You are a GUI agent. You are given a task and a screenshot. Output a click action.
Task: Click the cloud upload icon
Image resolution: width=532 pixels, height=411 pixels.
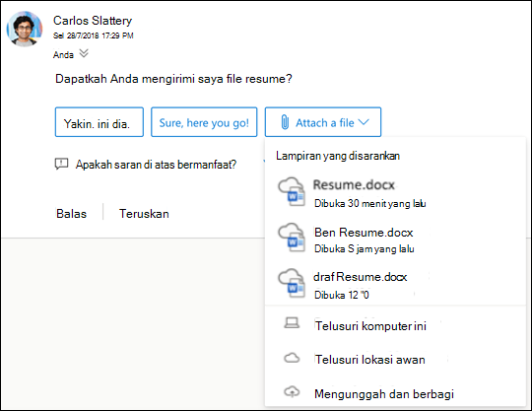point(292,392)
